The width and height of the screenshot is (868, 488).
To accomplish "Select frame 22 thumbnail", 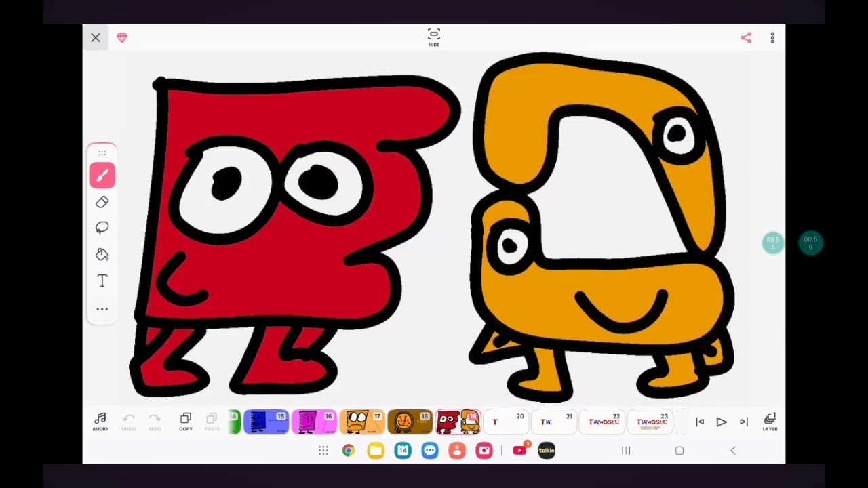I will point(601,422).
